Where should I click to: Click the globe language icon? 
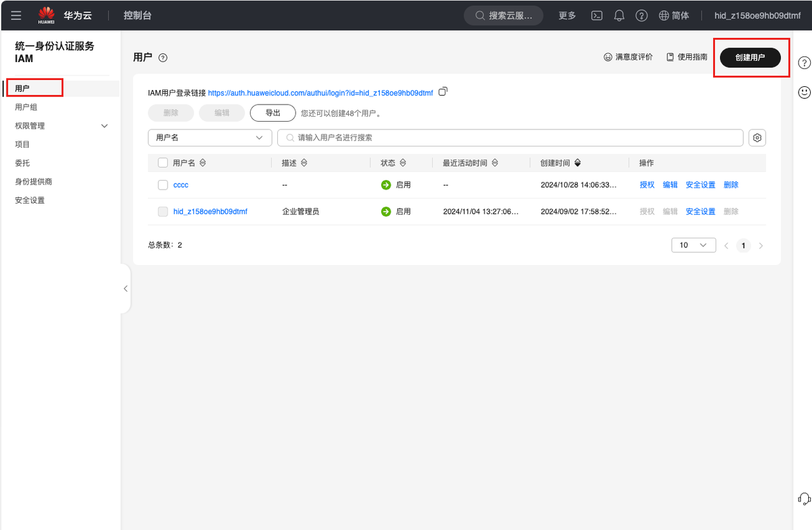click(664, 16)
